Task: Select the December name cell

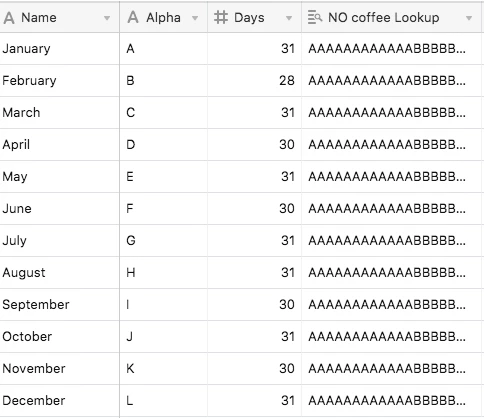Action: pyautogui.click(x=60, y=401)
